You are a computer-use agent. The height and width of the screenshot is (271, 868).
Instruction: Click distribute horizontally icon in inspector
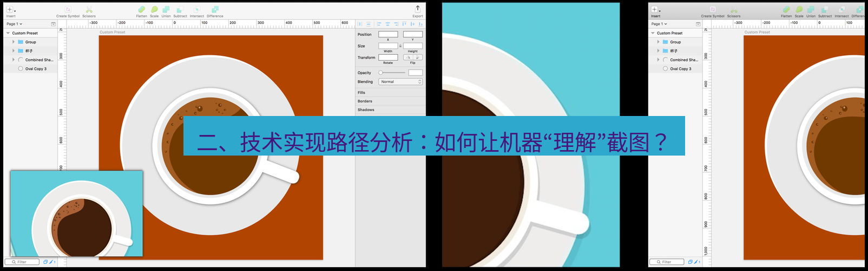click(360, 24)
